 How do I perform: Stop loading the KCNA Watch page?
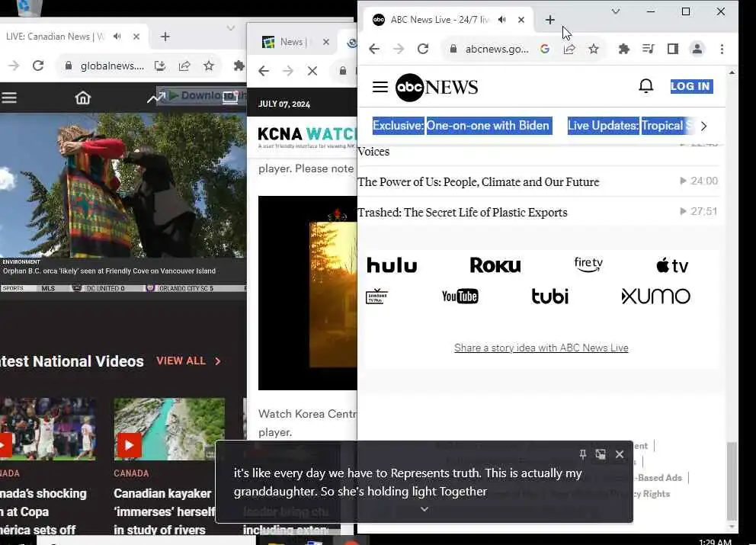coord(312,71)
